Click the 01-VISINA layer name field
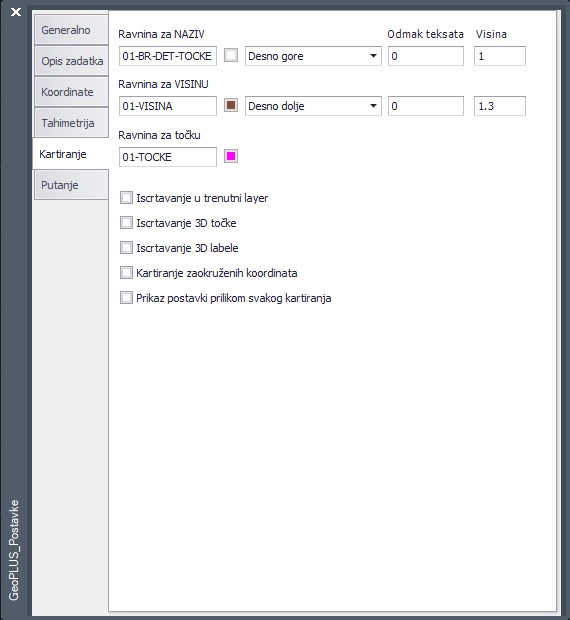 pos(168,106)
